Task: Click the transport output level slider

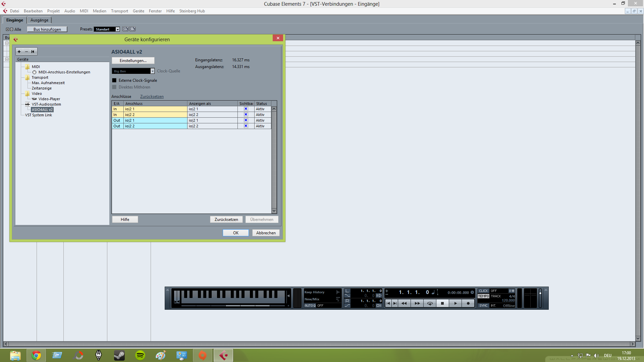Action: tap(540, 298)
